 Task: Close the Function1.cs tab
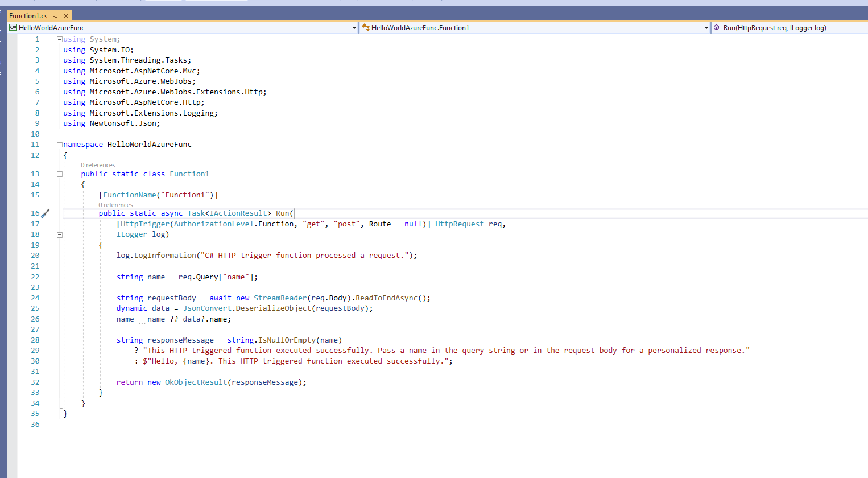coord(66,16)
